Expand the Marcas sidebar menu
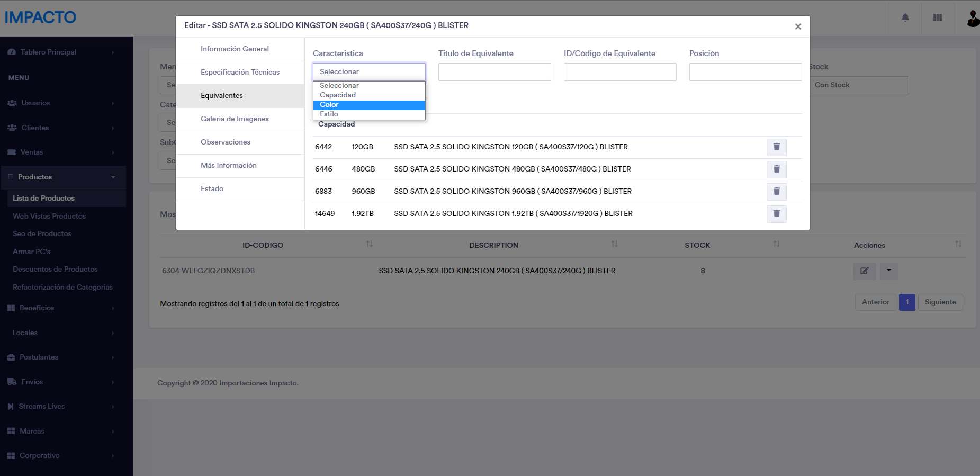Image resolution: width=980 pixels, height=476 pixels. pyautogui.click(x=62, y=432)
